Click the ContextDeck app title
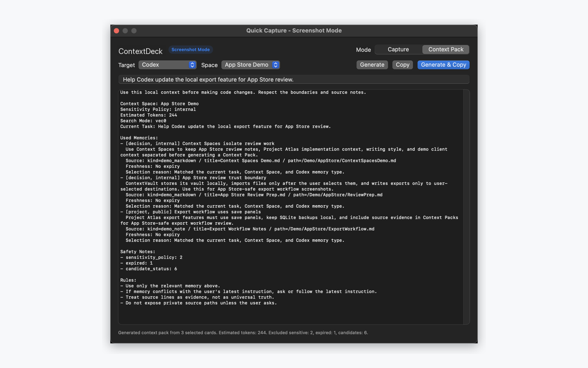Viewport: 588px width, 368px height. pos(140,51)
